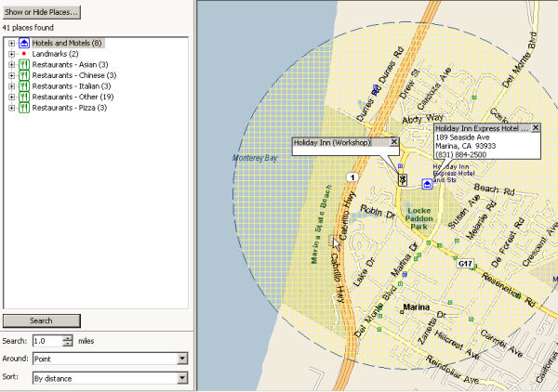
Task: Click the 189 Seaside Ave address text
Action: coord(462,137)
